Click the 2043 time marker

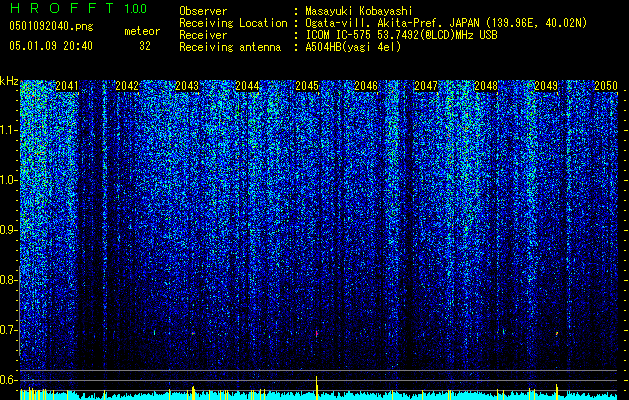point(187,86)
